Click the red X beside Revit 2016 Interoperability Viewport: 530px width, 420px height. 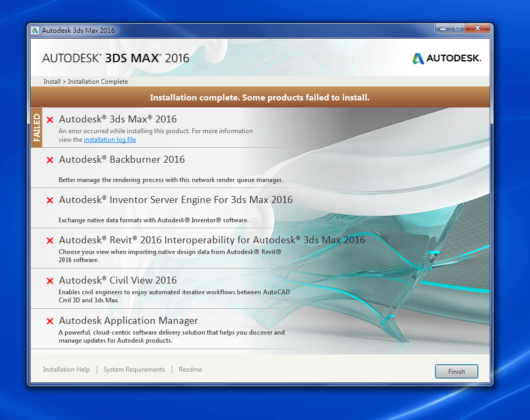pyautogui.click(x=50, y=241)
